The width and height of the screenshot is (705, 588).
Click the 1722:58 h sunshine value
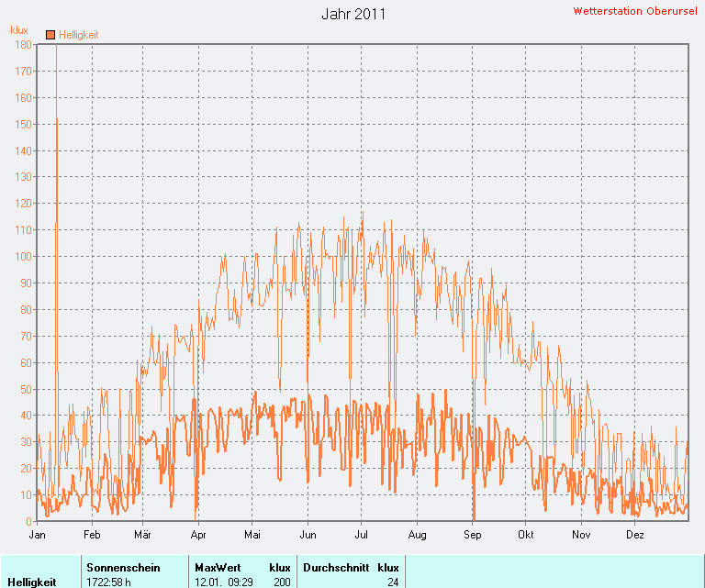click(109, 582)
